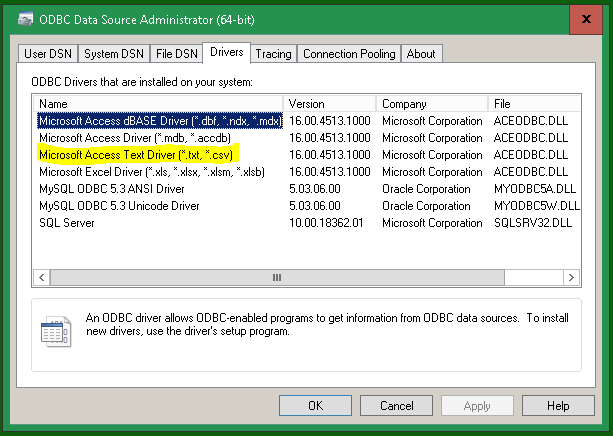613x436 pixels.
Task: Switch to the Connection Pooling tab
Action: coord(349,54)
